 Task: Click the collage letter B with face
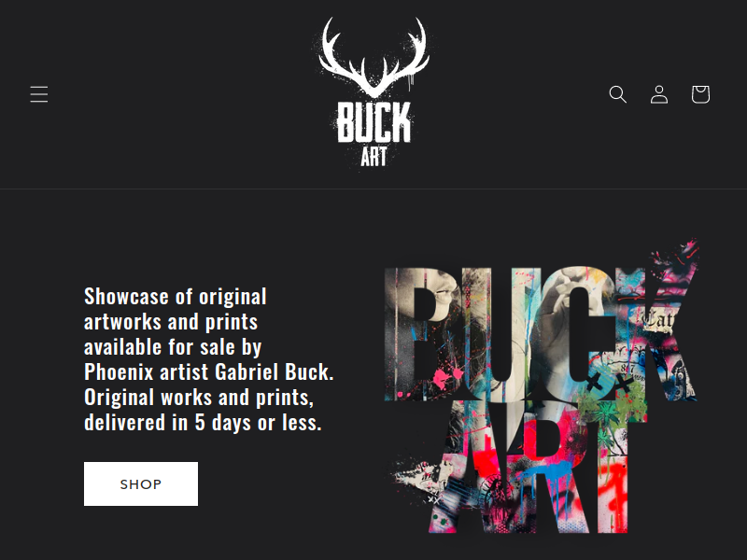coord(423,333)
